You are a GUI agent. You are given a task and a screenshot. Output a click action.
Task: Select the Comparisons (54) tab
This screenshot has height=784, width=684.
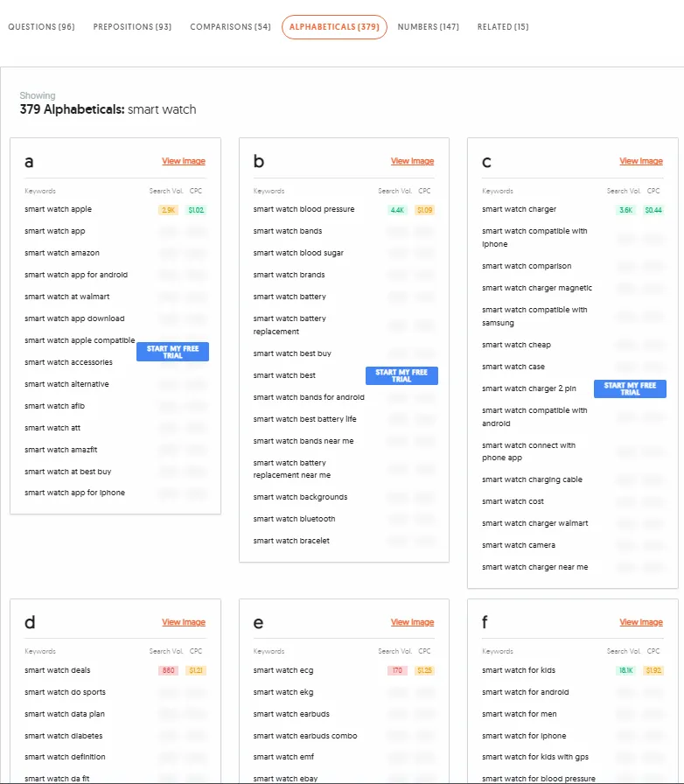point(231,27)
